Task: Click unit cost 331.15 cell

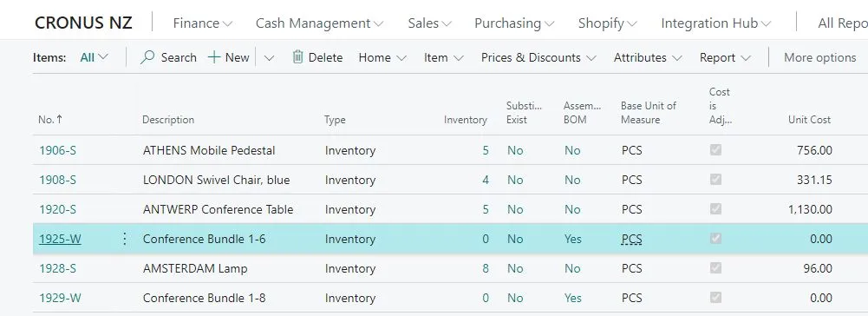Action: point(814,180)
